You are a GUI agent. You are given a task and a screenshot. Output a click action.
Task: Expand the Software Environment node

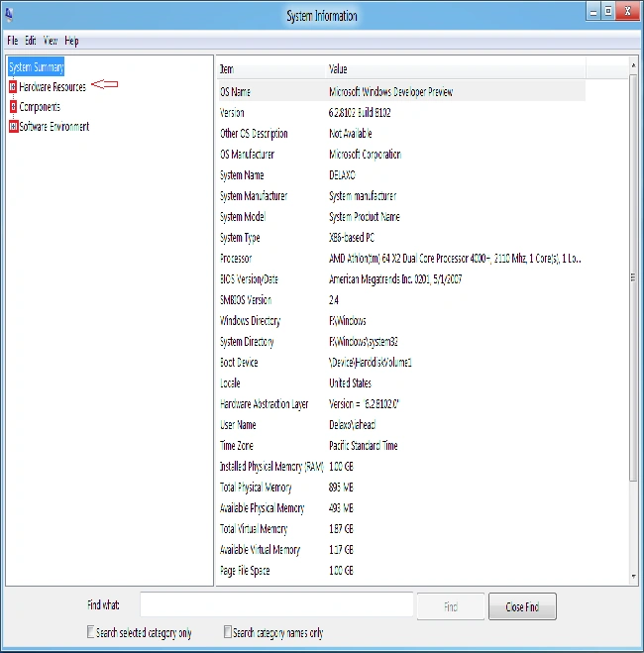point(13,126)
